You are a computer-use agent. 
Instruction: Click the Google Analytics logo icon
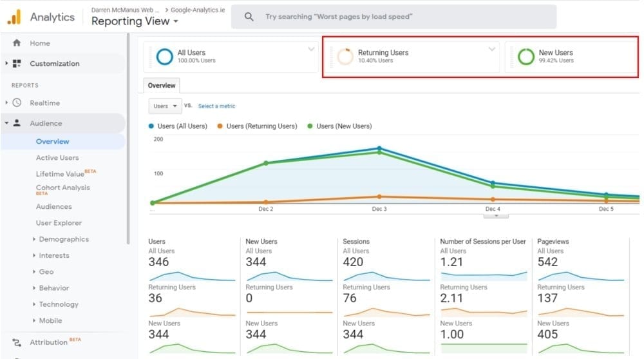(14, 17)
